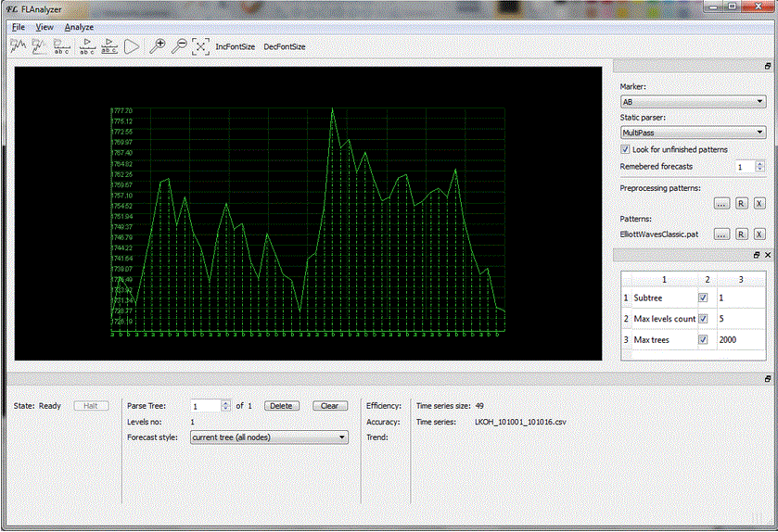Float the parameters table dock panel
Image resolution: width=778 pixels, height=532 pixels.
pyautogui.click(x=757, y=255)
